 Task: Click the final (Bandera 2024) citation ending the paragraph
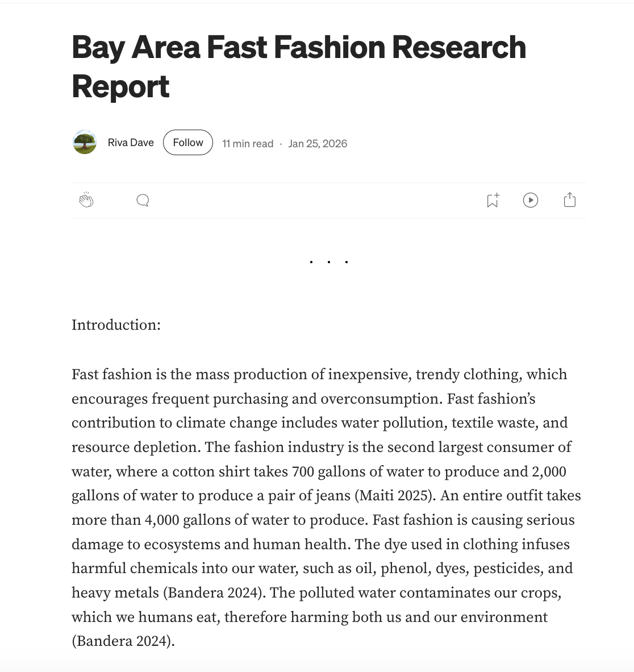[123, 641]
